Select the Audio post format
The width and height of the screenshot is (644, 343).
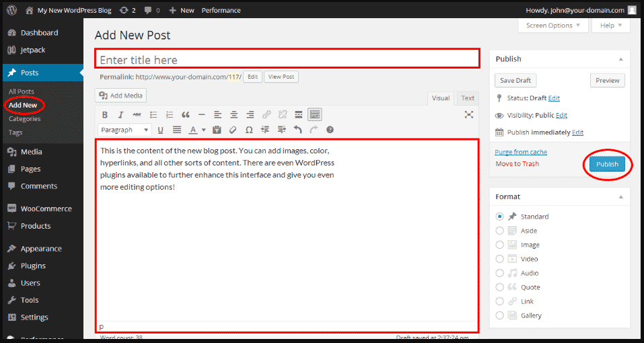(x=499, y=273)
